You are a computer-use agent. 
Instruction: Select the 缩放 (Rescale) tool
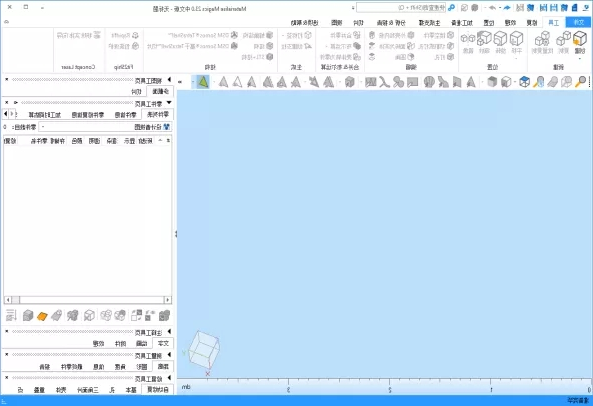pos(484,39)
